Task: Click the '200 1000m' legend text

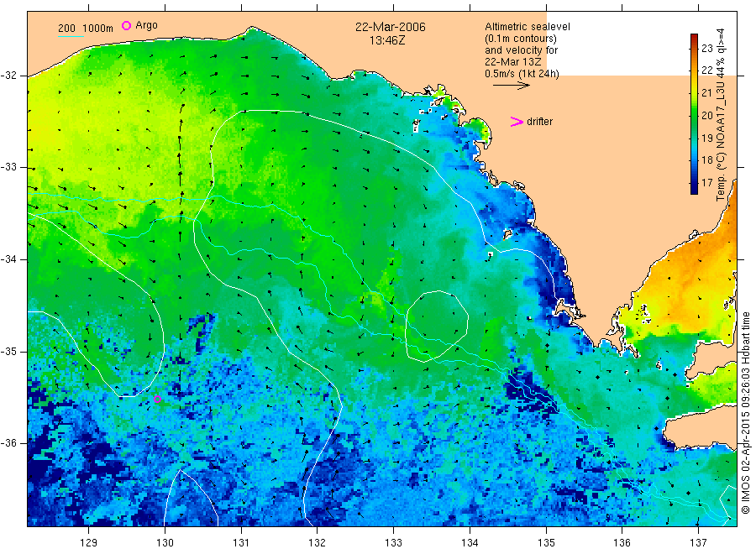Action: click(86, 29)
